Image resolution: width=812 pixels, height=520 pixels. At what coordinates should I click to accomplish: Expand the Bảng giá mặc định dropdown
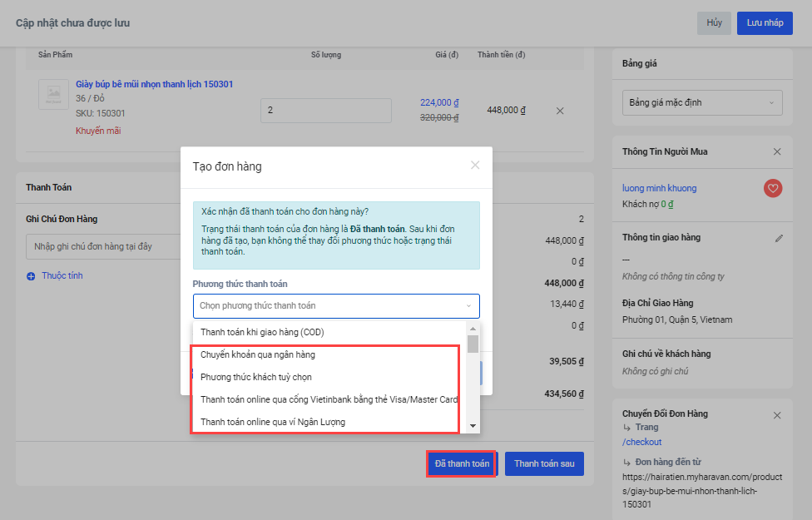click(702, 103)
